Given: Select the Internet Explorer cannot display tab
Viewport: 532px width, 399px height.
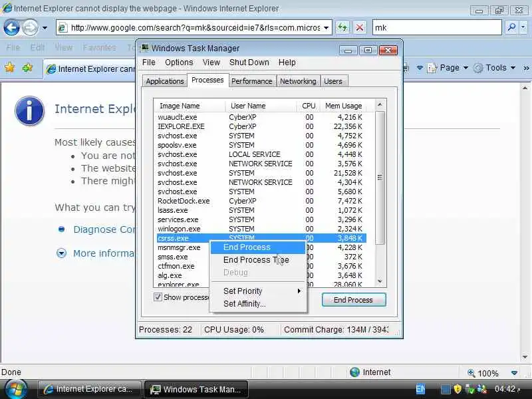Looking at the screenshot, I should (x=90, y=69).
